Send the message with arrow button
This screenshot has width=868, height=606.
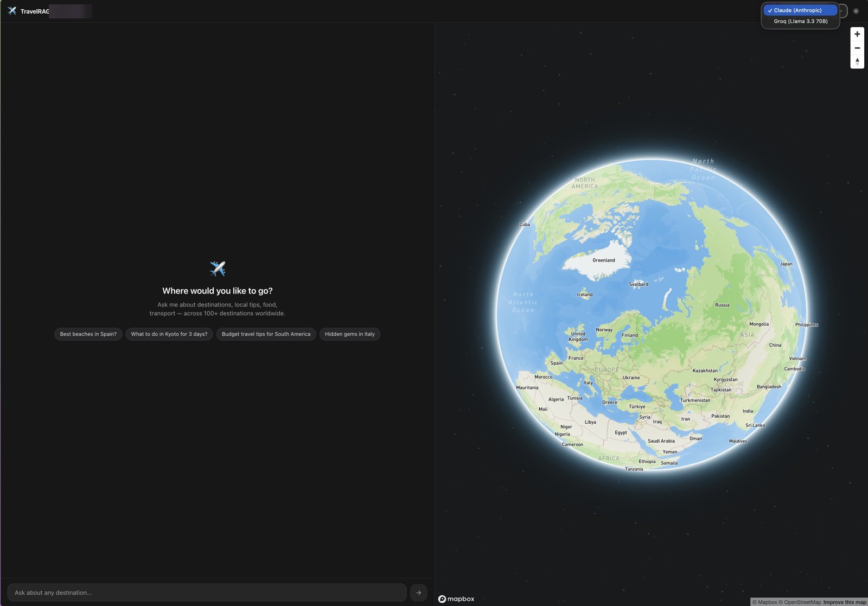click(418, 592)
